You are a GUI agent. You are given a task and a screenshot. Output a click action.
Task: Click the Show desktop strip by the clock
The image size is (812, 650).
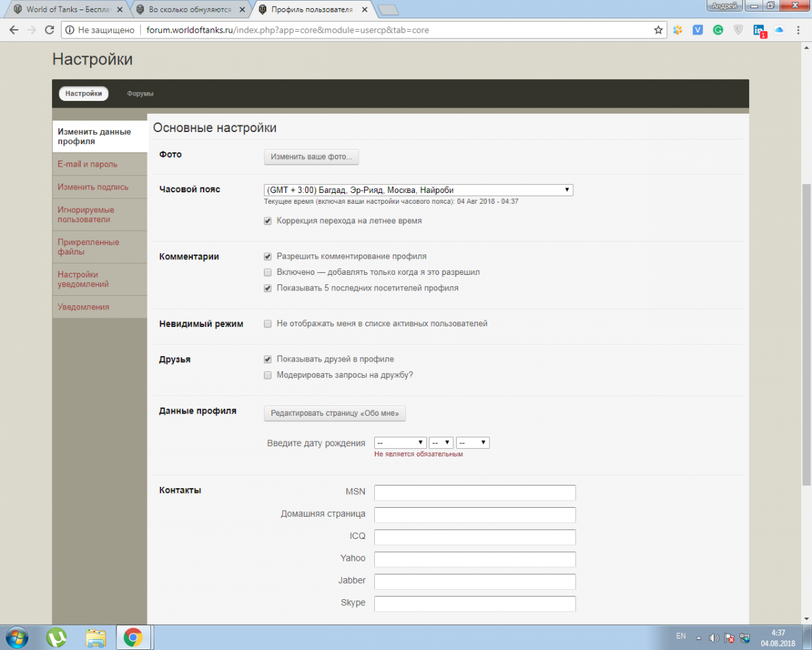[x=807, y=637]
